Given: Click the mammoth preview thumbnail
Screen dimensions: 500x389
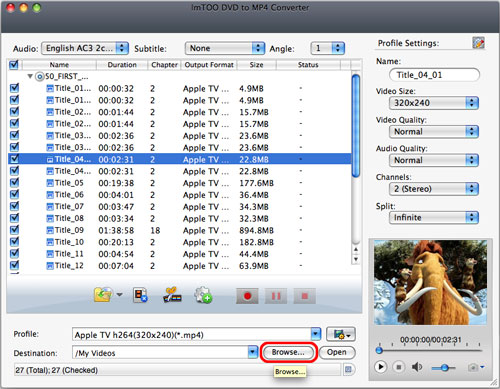Looking at the screenshot, I should point(430,282).
